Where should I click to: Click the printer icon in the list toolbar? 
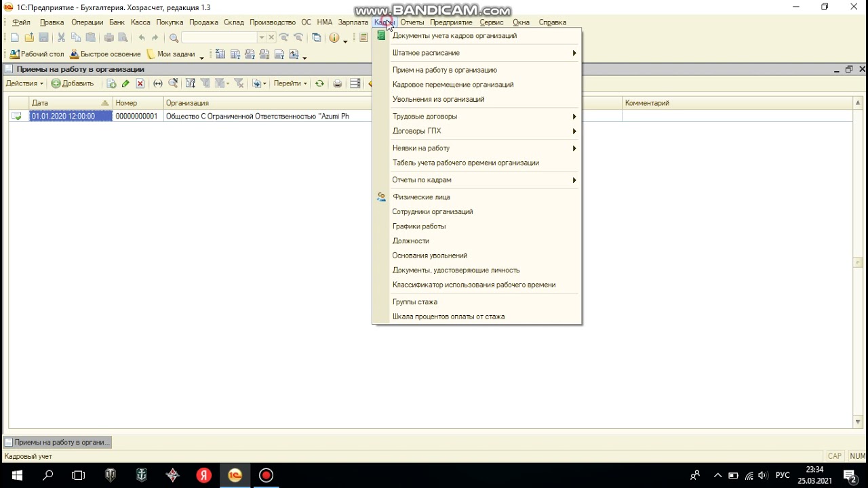pyautogui.click(x=337, y=83)
